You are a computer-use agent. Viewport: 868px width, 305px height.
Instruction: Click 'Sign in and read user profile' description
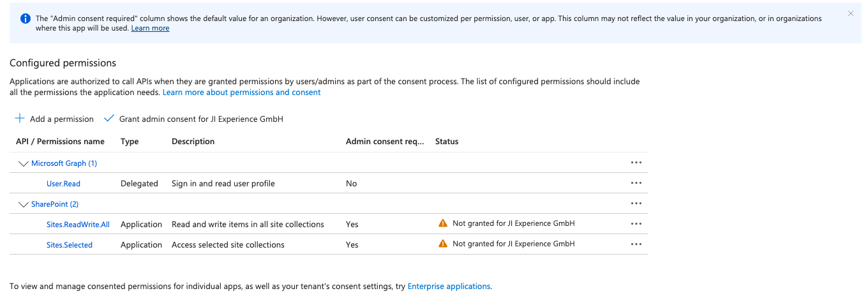click(x=223, y=184)
